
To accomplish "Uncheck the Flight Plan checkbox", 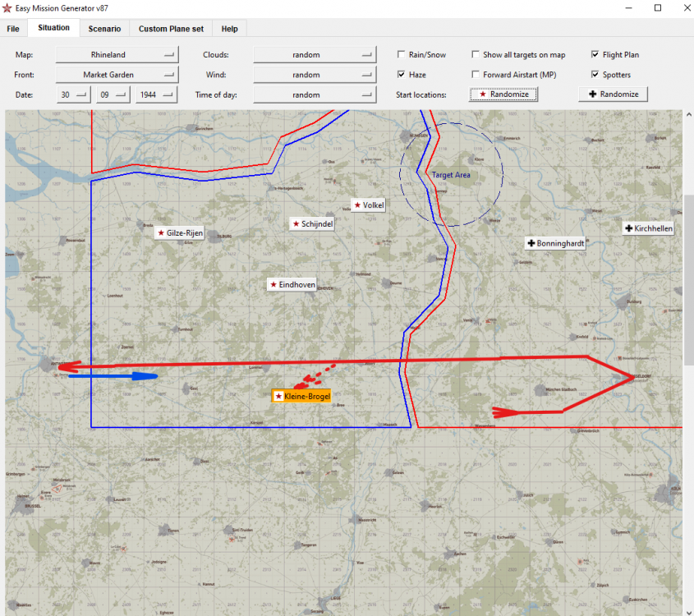I will coord(595,54).
